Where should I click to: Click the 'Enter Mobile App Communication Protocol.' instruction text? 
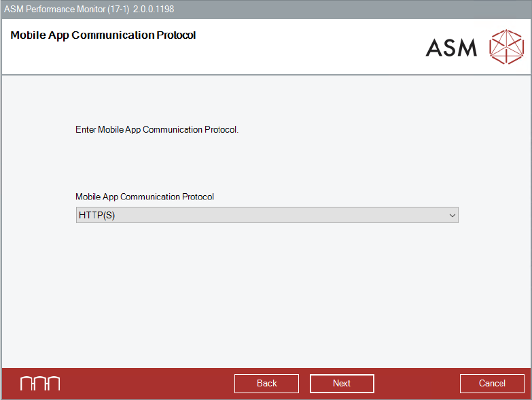[157, 129]
